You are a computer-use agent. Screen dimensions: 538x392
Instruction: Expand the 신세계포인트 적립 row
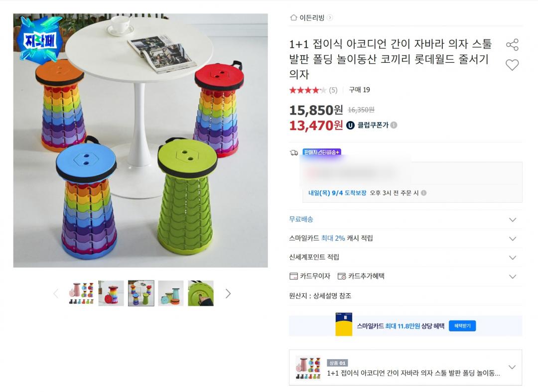513,258
